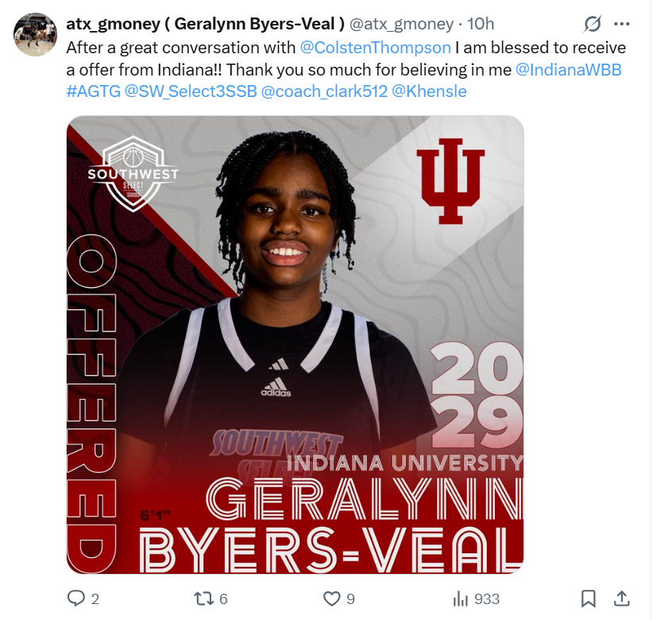Open atx_gmoney profile avatar
This screenshot has height=620, width=672.
pos(35,34)
